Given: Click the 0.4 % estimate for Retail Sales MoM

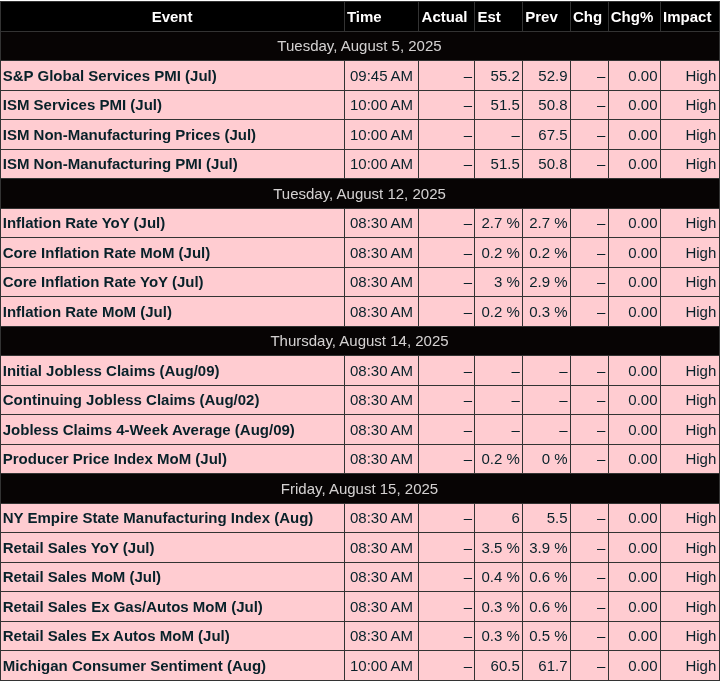Looking at the screenshot, I should (x=498, y=577).
